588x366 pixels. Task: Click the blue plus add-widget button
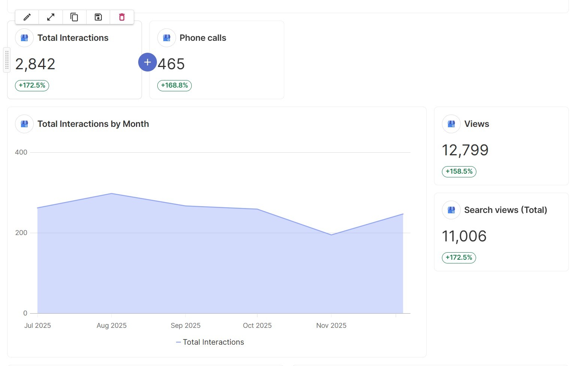(148, 62)
